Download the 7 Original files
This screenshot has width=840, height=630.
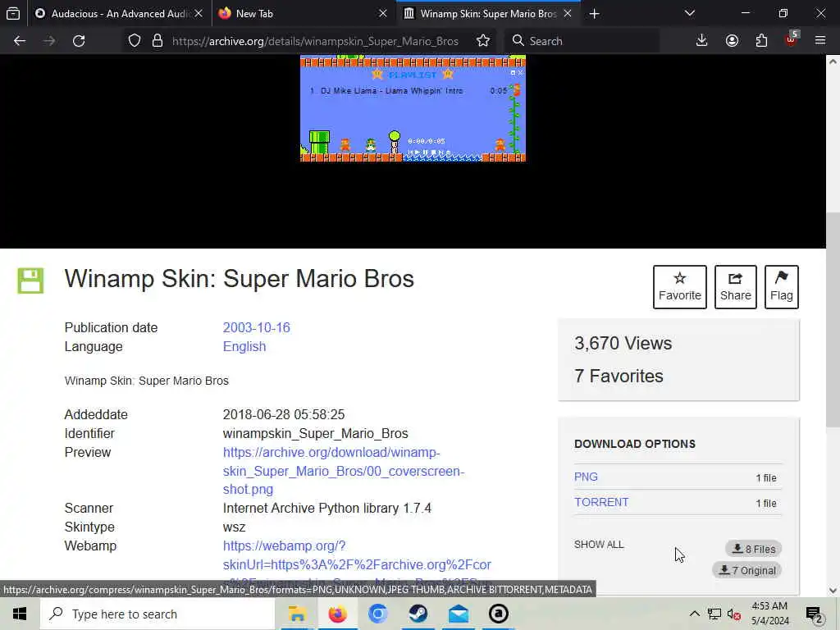pyautogui.click(x=747, y=570)
